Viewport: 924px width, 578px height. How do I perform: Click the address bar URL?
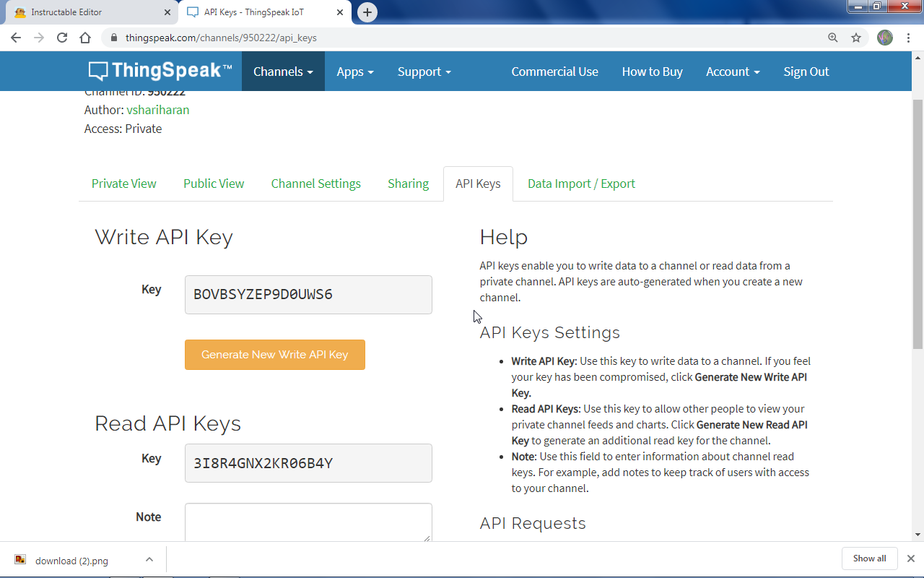pos(221,38)
